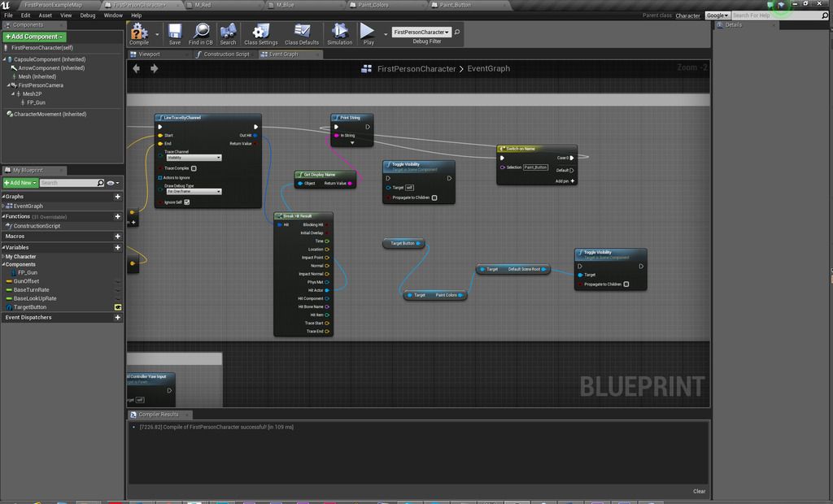Add a macro with the Macros plus icon
The width and height of the screenshot is (833, 504).
click(117, 237)
